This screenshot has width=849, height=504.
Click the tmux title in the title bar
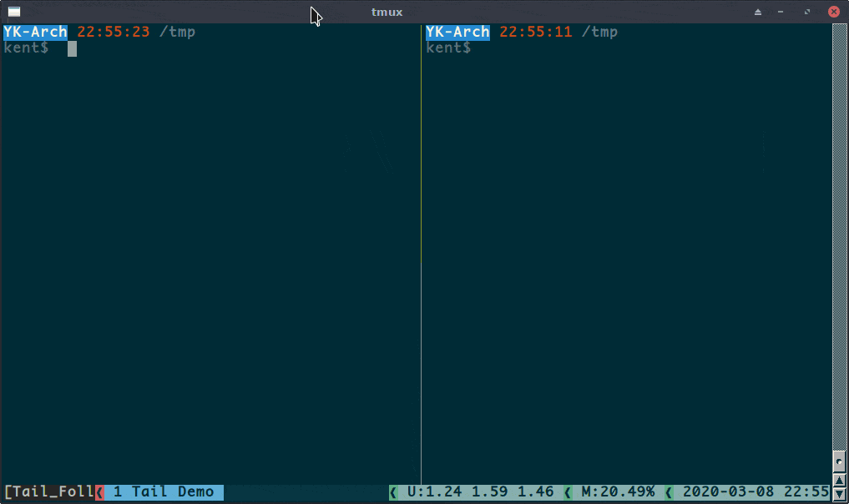(386, 11)
